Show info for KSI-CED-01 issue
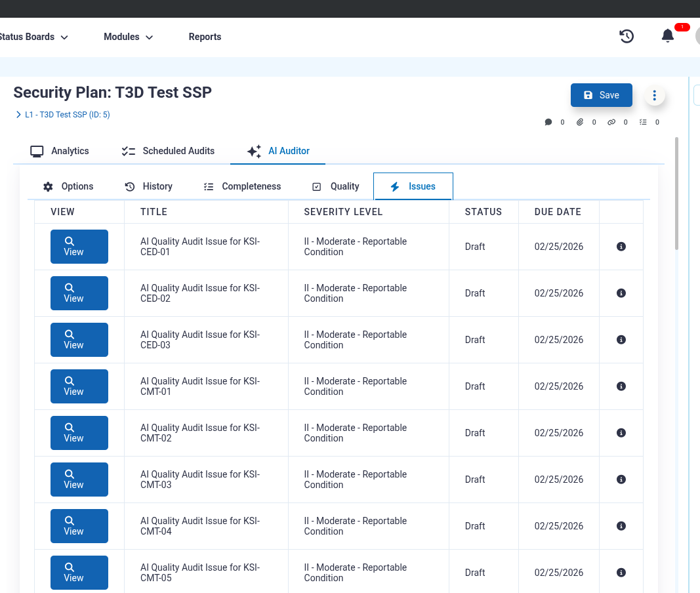 [x=621, y=247]
